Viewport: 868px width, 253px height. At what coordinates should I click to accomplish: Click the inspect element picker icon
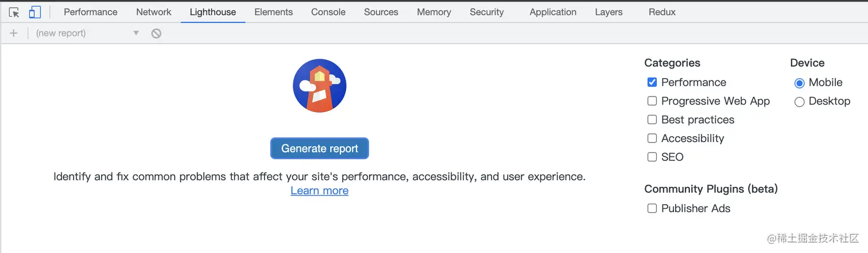(x=14, y=12)
